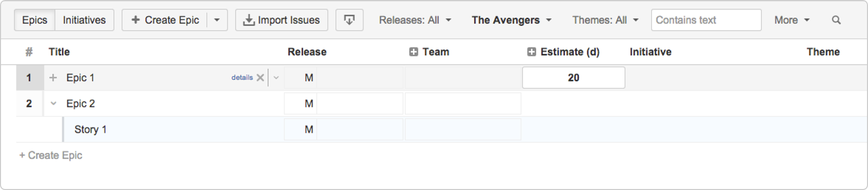The image size is (868, 190).
Task: Click the plus icon beside Team column
Action: [414, 52]
